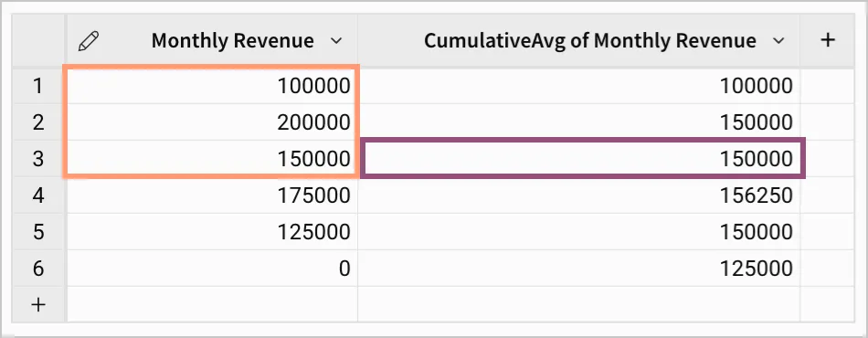868x338 pixels.
Task: Open Monthly Revenue column dropdown arrow
Action: (x=335, y=41)
